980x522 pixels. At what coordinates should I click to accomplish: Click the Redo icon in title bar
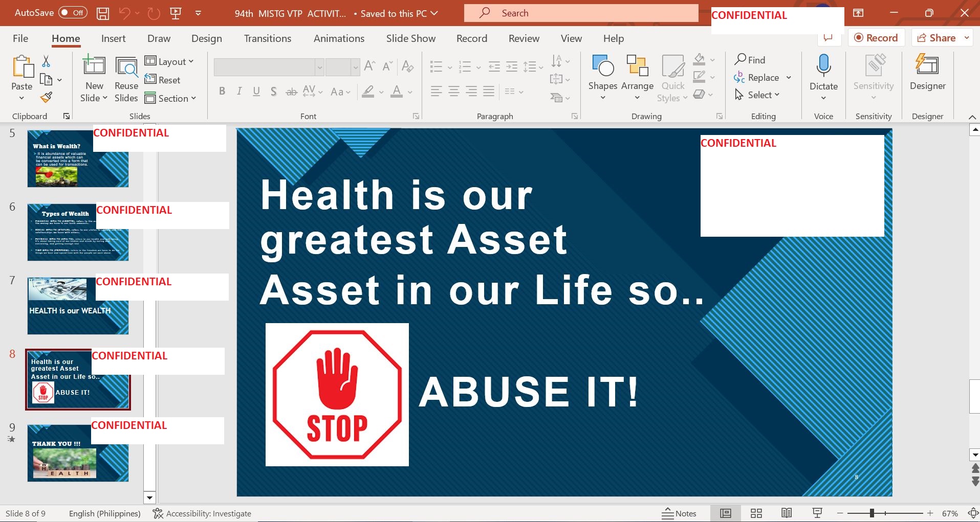(x=154, y=13)
